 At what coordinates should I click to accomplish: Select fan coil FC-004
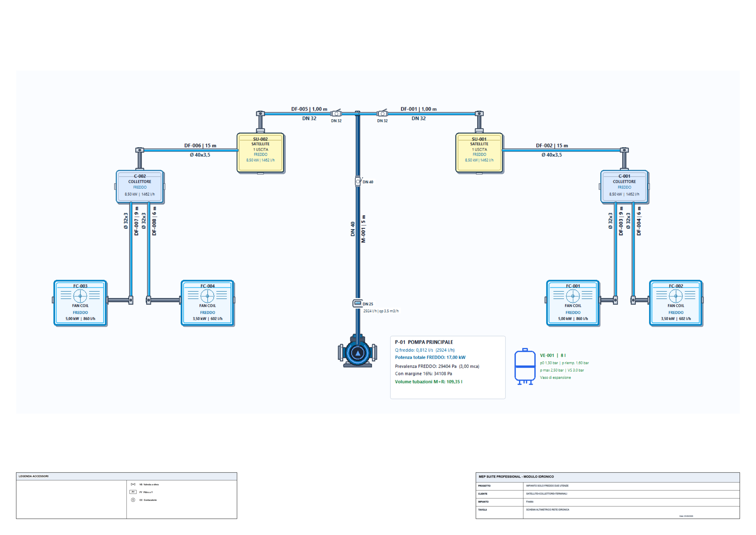207,303
